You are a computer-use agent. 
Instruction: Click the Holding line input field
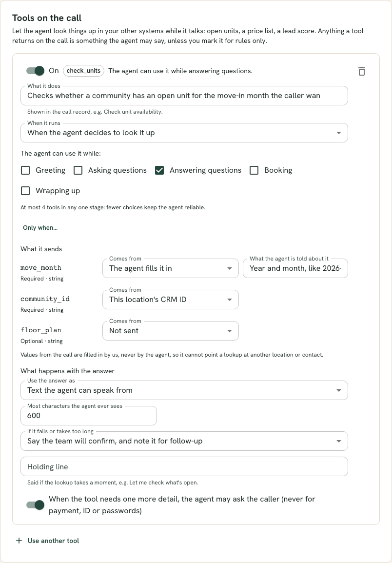point(184,466)
